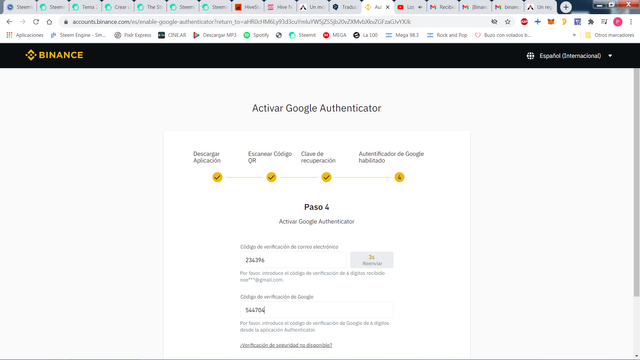The width and height of the screenshot is (640, 360).
Task: Open the Steemit bookmark
Action: 302,35
